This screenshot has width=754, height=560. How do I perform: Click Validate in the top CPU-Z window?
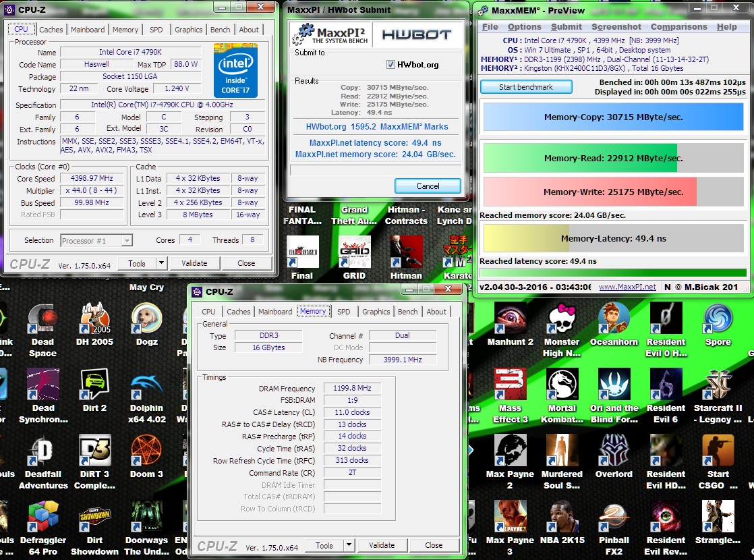(194, 263)
